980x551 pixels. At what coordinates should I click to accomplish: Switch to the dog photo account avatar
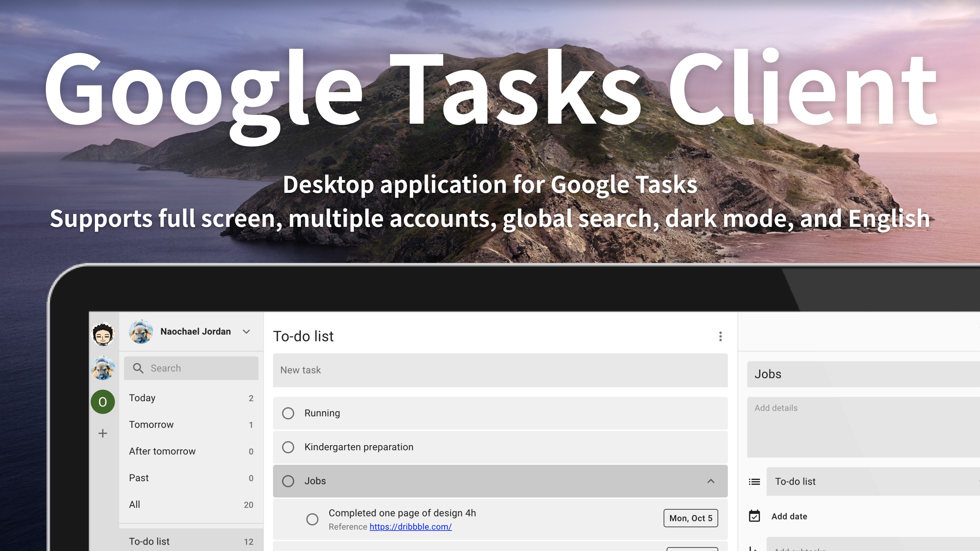[103, 368]
